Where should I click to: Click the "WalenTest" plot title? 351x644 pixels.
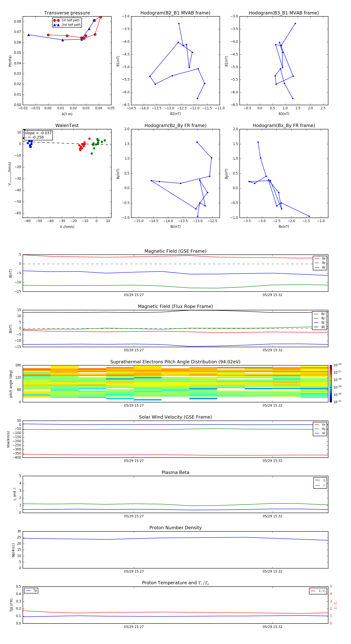click(x=67, y=125)
